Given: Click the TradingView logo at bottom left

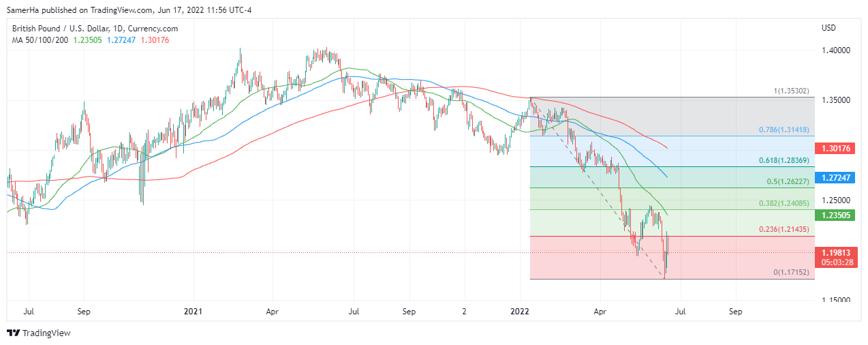Looking at the screenshot, I should tap(39, 333).
